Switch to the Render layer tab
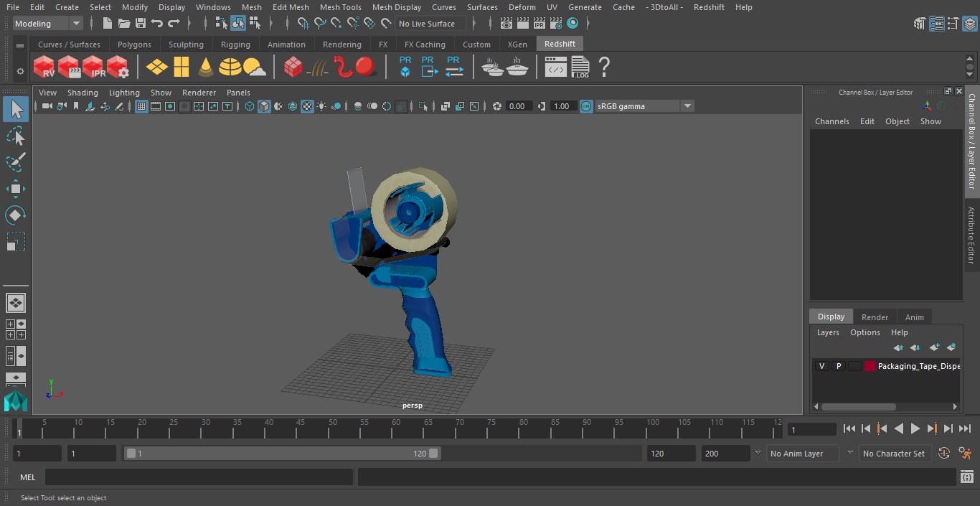The image size is (980, 506). 875,317
